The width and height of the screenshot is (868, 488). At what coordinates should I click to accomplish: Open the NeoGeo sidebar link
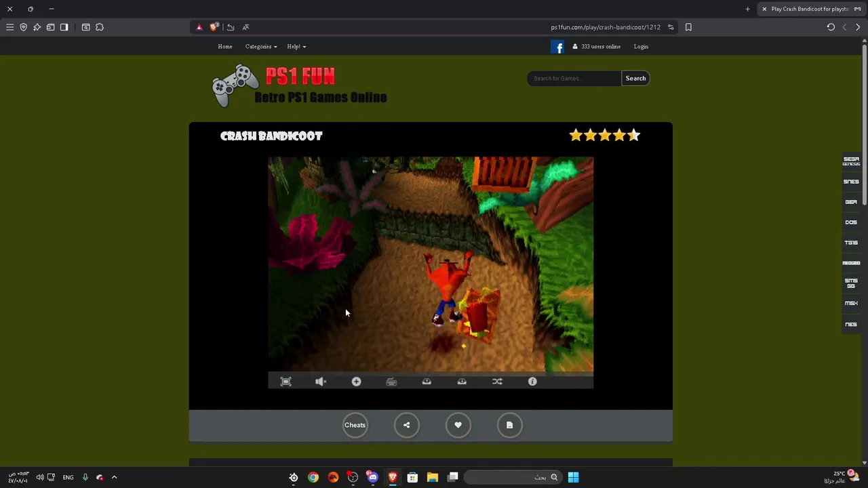851,263
